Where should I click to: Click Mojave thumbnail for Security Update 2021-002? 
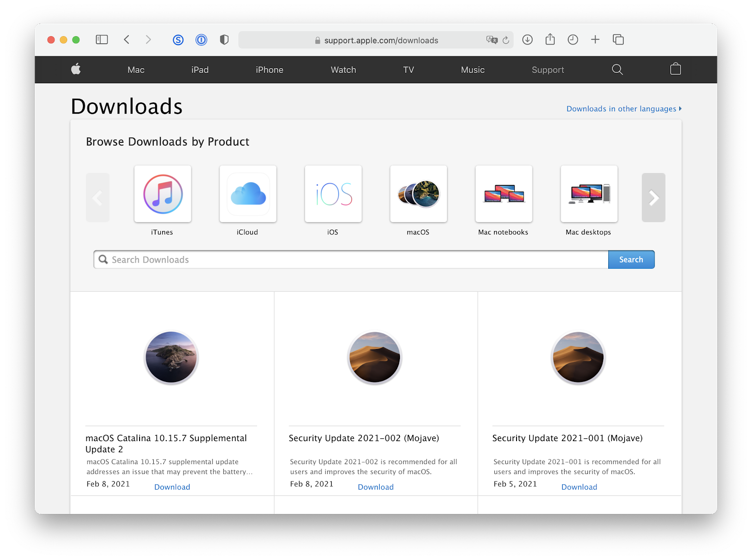[375, 357]
